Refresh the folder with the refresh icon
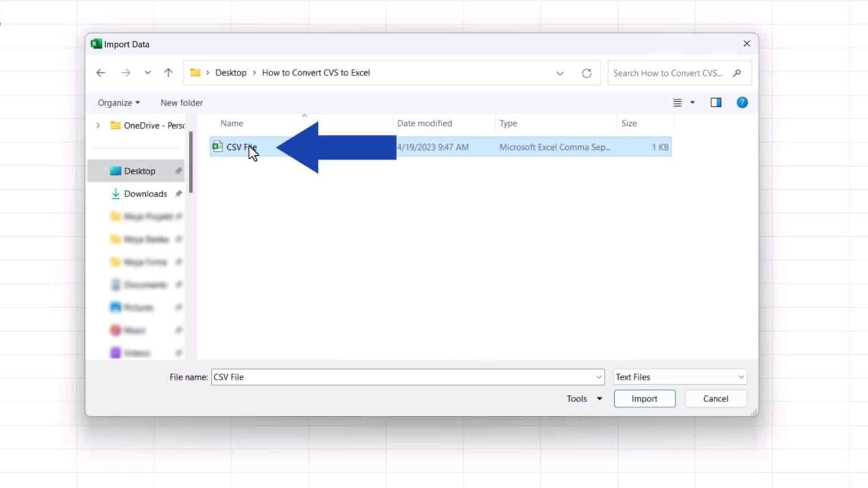The width and height of the screenshot is (868, 488). tap(587, 73)
